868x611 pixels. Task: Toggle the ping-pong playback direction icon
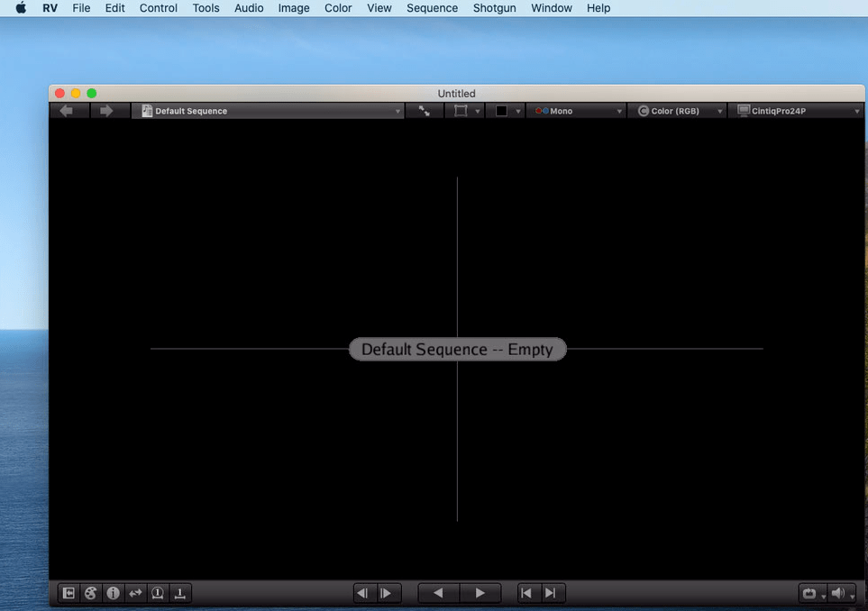pos(135,593)
